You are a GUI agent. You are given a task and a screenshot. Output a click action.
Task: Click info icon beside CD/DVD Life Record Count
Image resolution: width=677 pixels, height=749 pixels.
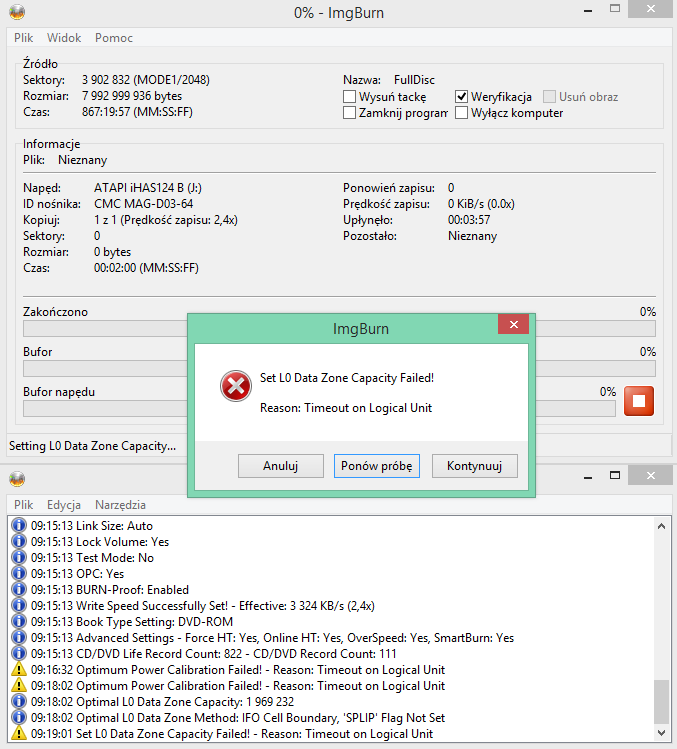tap(19, 653)
